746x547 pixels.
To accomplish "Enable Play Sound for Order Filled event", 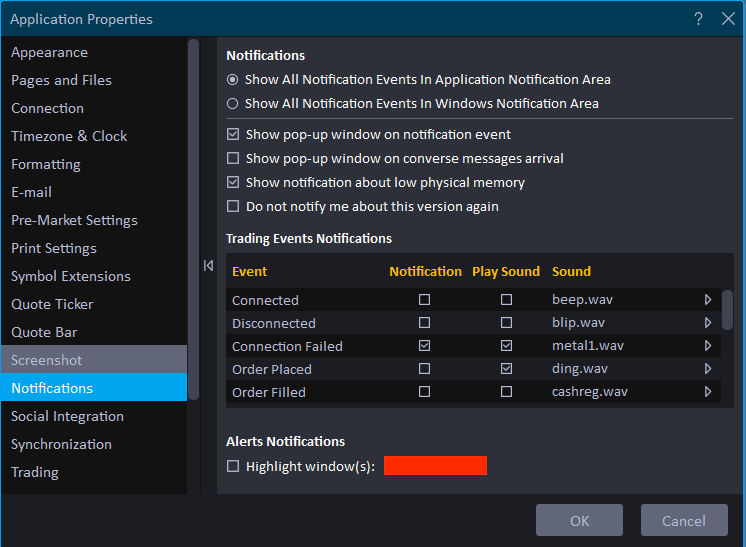I will [506, 391].
